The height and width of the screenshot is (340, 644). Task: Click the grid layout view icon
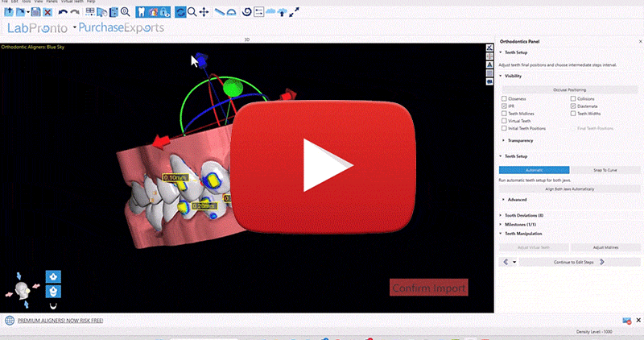pos(89,12)
